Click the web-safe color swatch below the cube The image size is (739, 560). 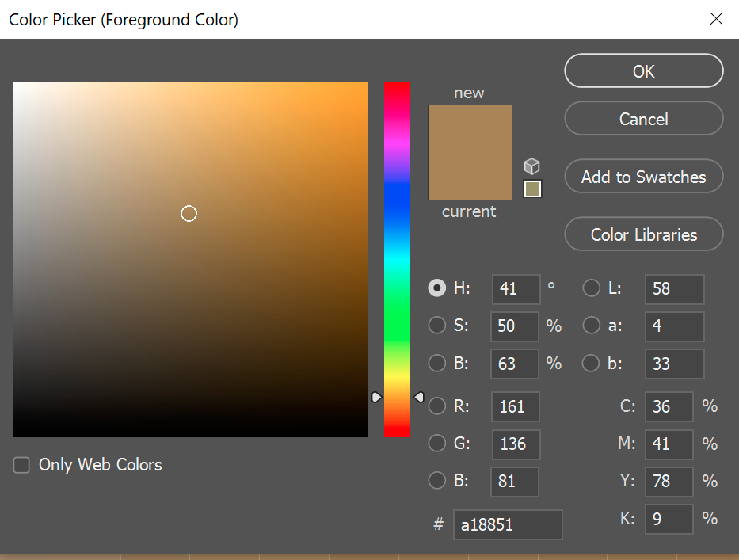click(x=533, y=189)
